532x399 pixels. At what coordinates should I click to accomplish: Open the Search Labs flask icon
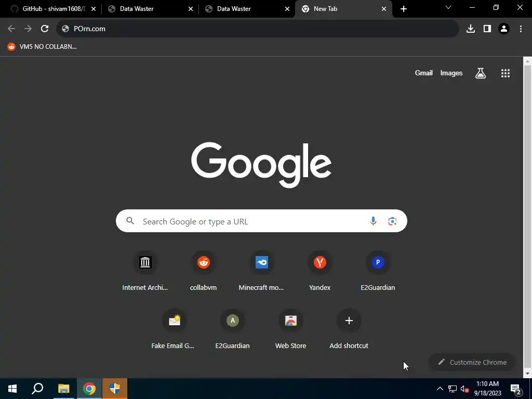pyautogui.click(x=481, y=73)
